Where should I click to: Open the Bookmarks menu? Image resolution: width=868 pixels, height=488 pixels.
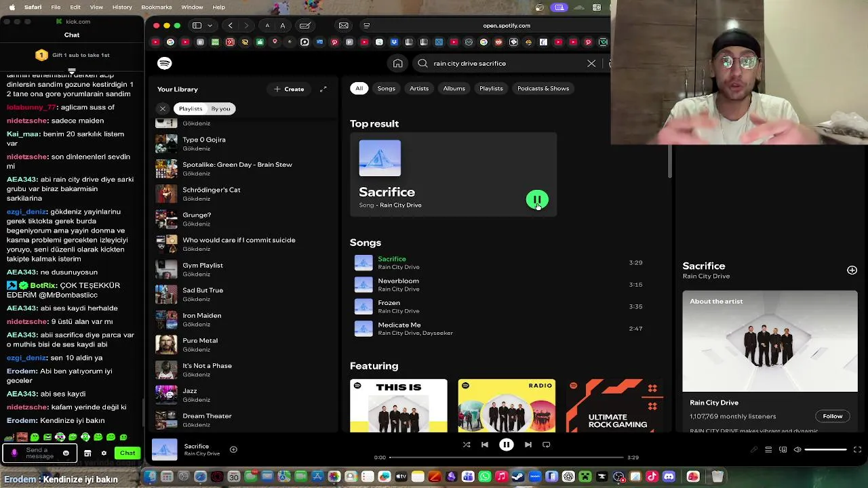[157, 7]
